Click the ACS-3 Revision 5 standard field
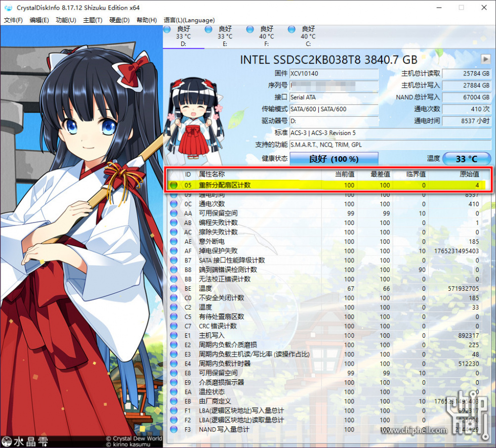 pyautogui.click(x=390, y=133)
